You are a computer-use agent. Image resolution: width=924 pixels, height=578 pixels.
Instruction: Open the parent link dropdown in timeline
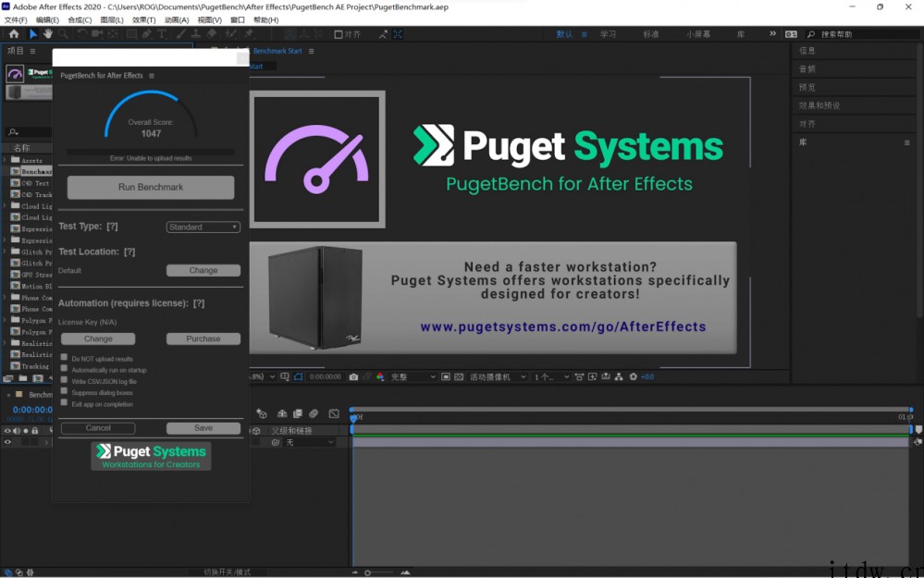pyautogui.click(x=310, y=442)
